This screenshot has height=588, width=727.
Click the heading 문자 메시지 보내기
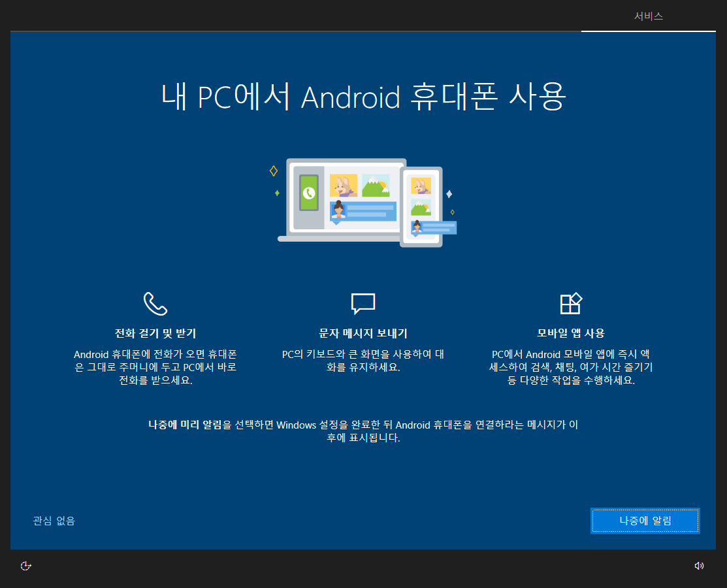coord(363,333)
